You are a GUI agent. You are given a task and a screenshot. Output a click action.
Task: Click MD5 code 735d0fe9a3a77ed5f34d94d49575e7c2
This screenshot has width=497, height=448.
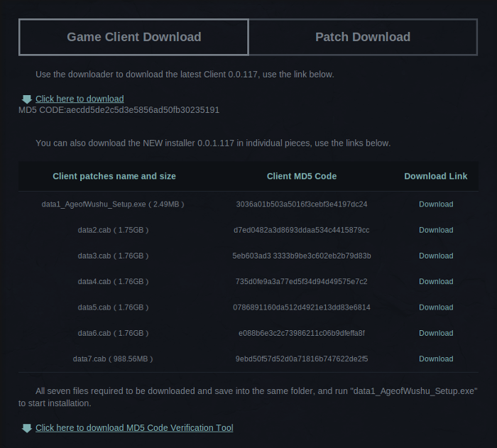click(302, 282)
